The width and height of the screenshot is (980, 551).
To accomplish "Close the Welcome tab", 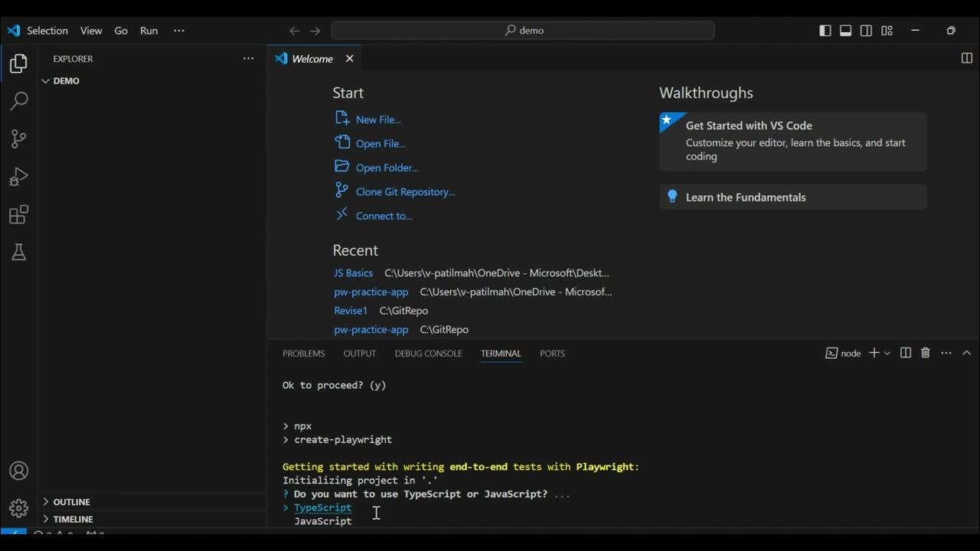I will click(349, 59).
